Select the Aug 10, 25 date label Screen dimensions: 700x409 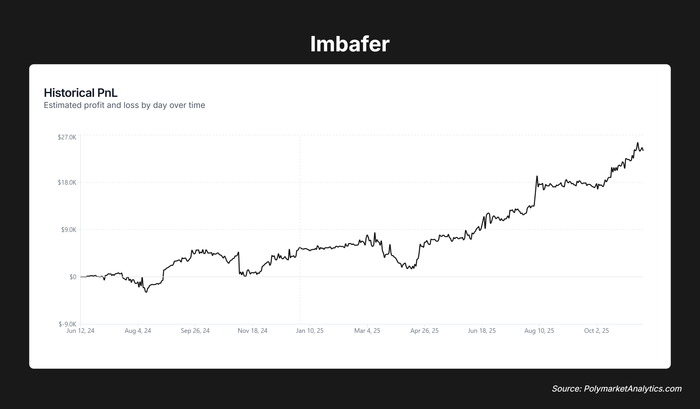point(540,331)
